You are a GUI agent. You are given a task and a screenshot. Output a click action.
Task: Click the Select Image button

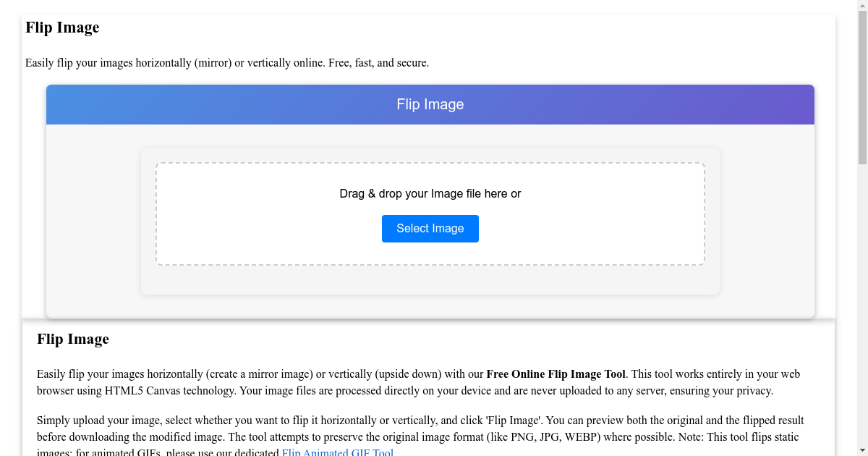click(430, 228)
